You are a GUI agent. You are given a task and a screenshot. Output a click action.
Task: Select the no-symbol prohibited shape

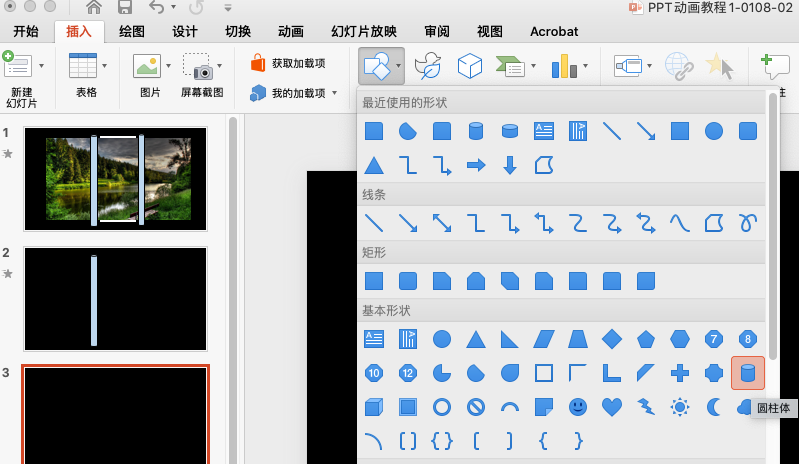(x=476, y=407)
